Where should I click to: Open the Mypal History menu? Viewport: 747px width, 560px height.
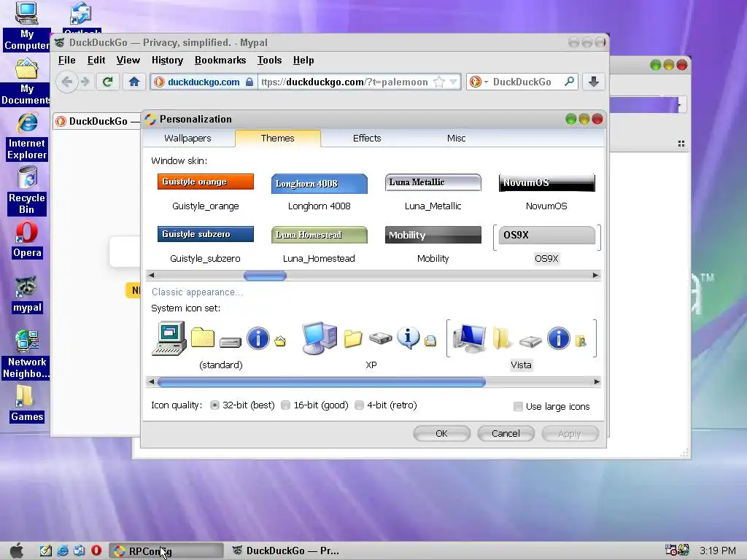tap(167, 60)
